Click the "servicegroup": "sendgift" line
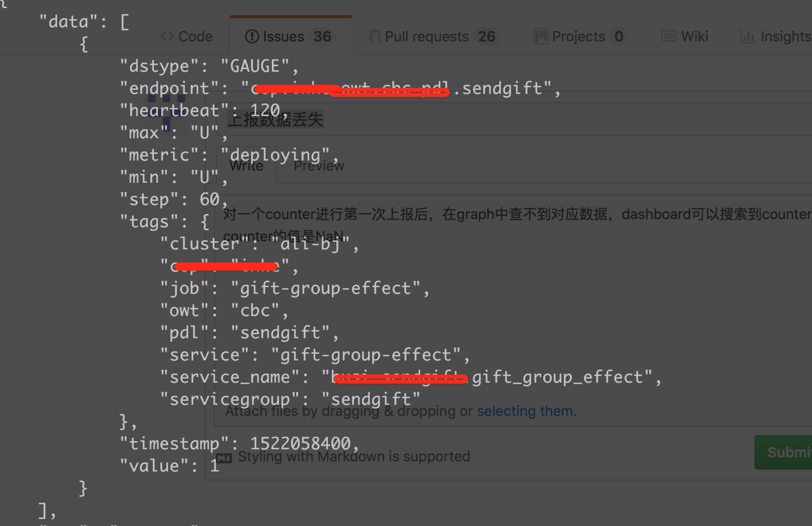This screenshot has height=526, width=812. point(290,400)
